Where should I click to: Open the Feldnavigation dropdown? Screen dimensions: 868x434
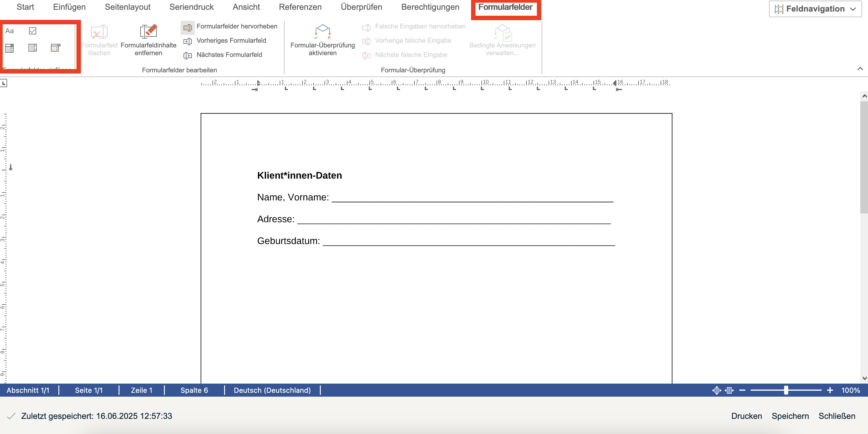[x=815, y=9]
